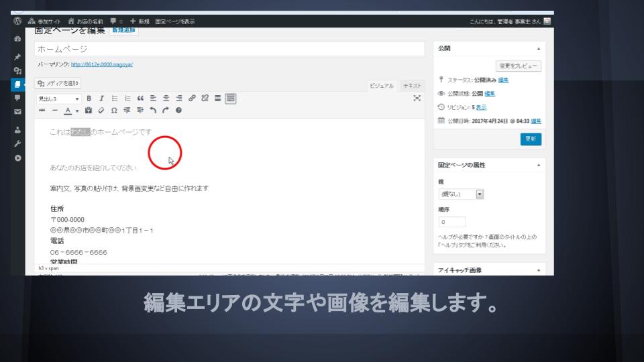
Task: Enter distraction-free fullscreen writing mode
Action: pyautogui.click(x=417, y=99)
